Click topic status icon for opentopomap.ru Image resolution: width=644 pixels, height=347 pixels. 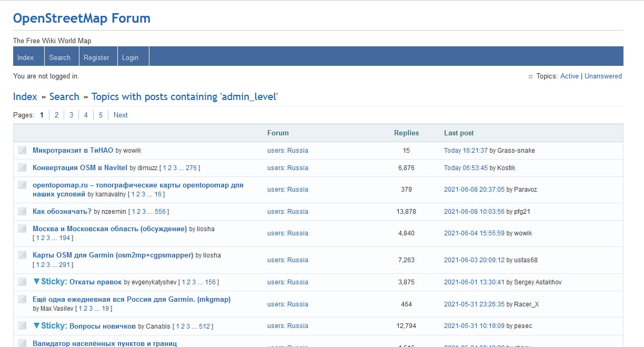[x=22, y=185]
